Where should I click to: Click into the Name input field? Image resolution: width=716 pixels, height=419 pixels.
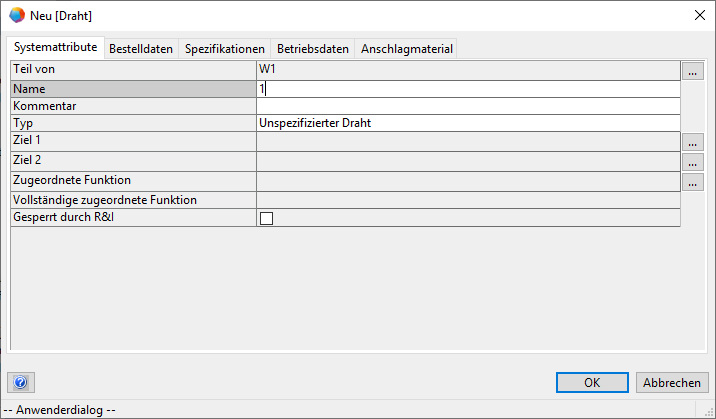point(468,89)
